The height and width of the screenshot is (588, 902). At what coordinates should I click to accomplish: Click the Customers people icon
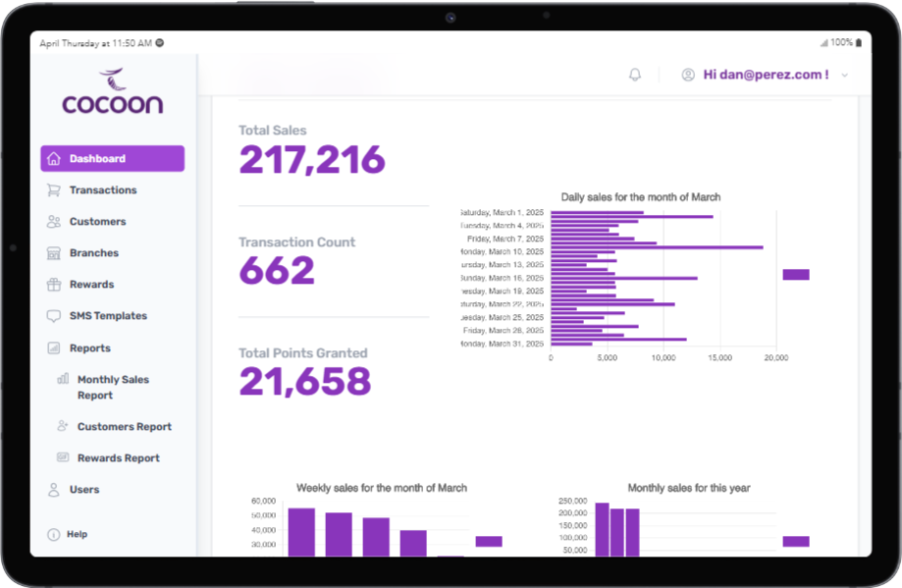[54, 222]
